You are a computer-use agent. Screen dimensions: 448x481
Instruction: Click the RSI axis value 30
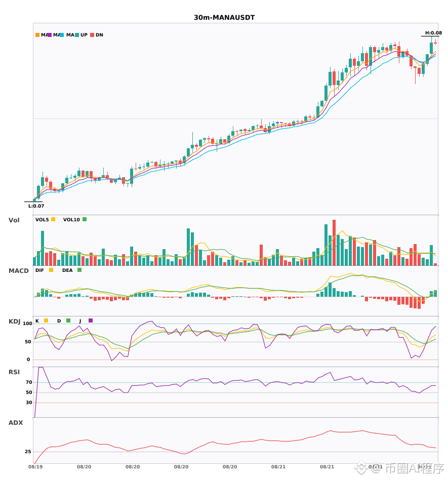tap(29, 403)
